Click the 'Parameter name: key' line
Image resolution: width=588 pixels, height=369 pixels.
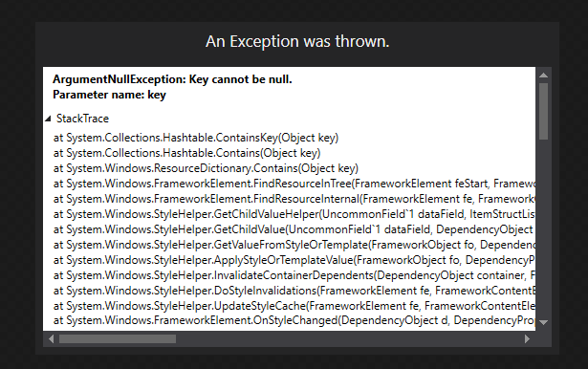click(x=109, y=95)
